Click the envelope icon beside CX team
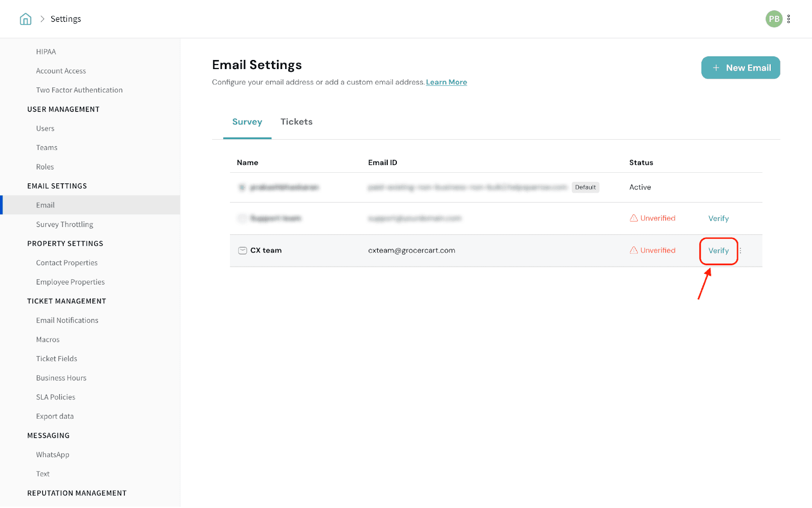 243,250
